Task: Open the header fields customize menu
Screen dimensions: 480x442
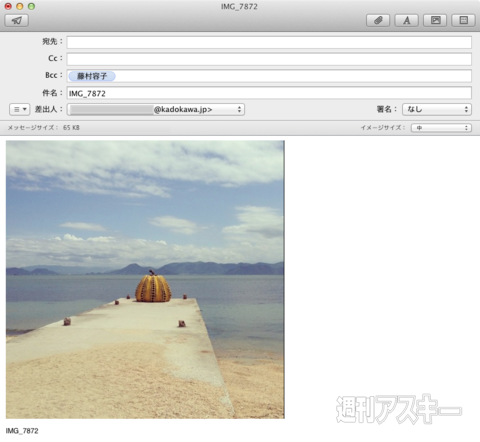Action: [x=20, y=109]
